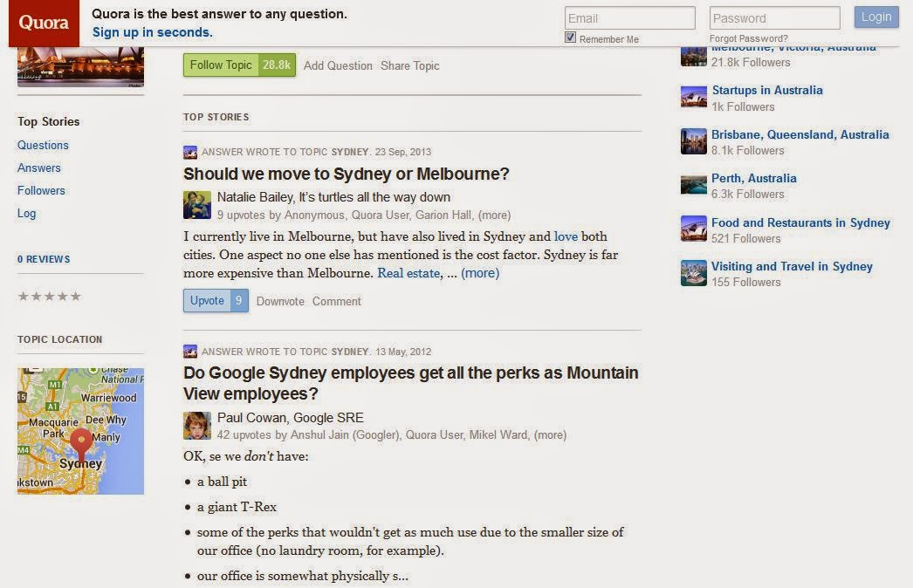
Task: Open Brisbane, Queensland, Australia topic link
Action: point(800,134)
